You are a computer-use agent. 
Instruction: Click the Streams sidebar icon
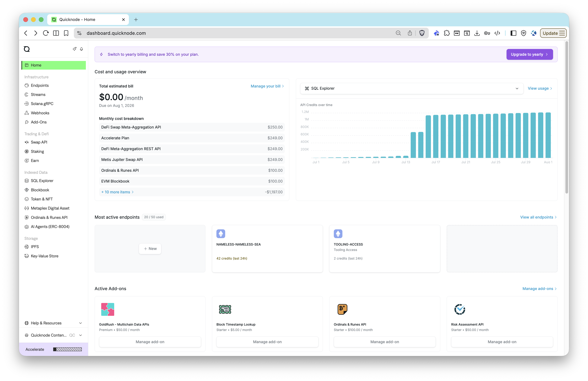point(27,95)
